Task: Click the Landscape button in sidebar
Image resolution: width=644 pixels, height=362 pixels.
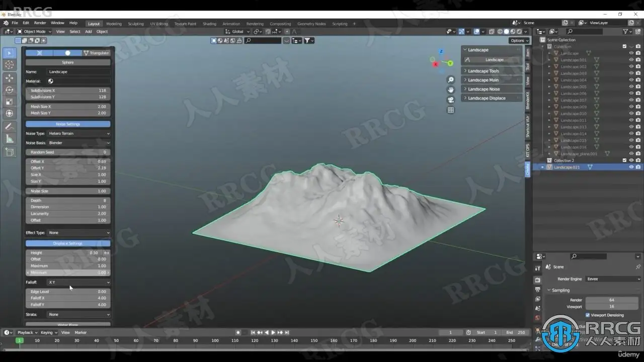Action: click(492, 60)
